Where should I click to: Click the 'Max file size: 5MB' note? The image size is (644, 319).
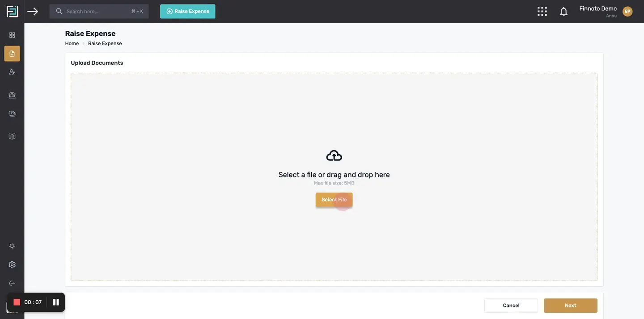334,183
